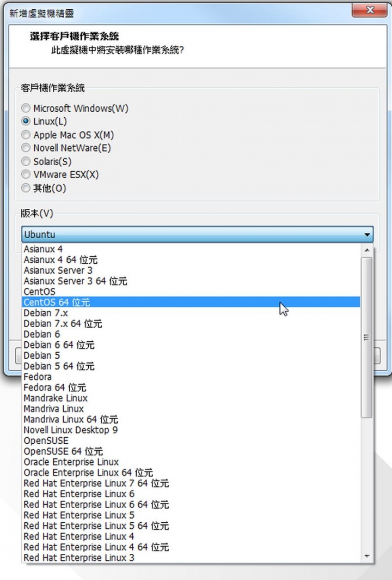Collapse the Ubuntu version combo box
The width and height of the screenshot is (392, 580).
pyautogui.click(x=197, y=234)
